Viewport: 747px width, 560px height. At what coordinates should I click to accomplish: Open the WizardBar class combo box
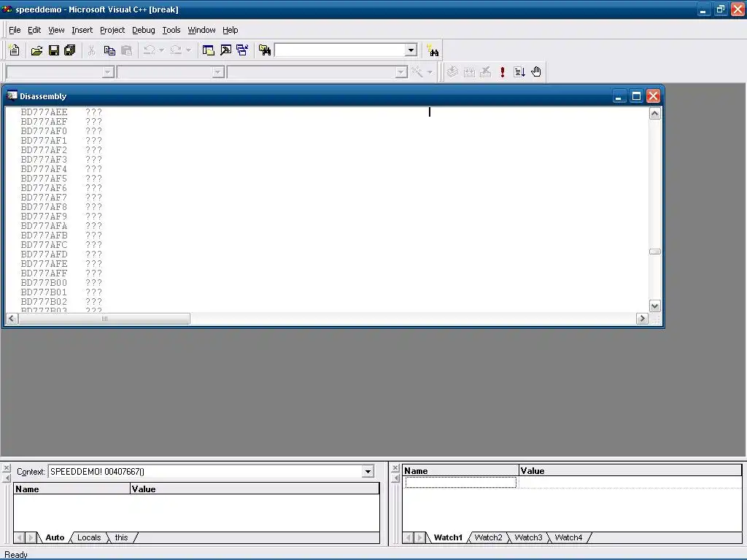[108, 72]
